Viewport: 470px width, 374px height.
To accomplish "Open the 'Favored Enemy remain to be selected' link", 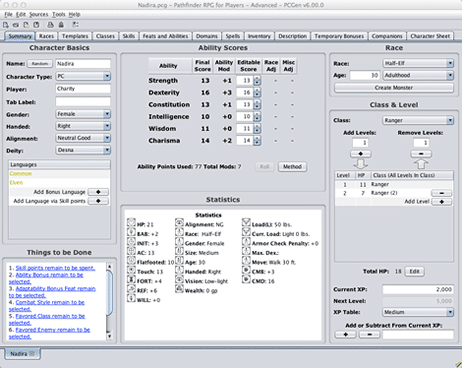I will [x=49, y=333].
